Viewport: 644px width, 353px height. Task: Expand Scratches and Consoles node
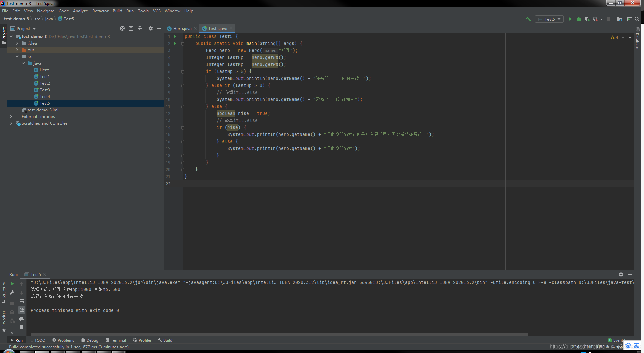11,123
